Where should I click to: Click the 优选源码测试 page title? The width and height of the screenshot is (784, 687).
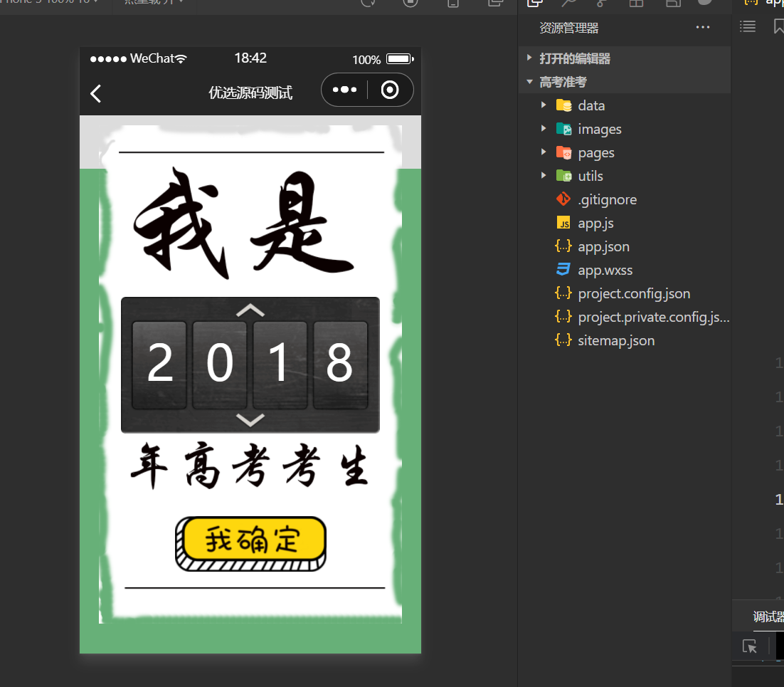tap(250, 93)
